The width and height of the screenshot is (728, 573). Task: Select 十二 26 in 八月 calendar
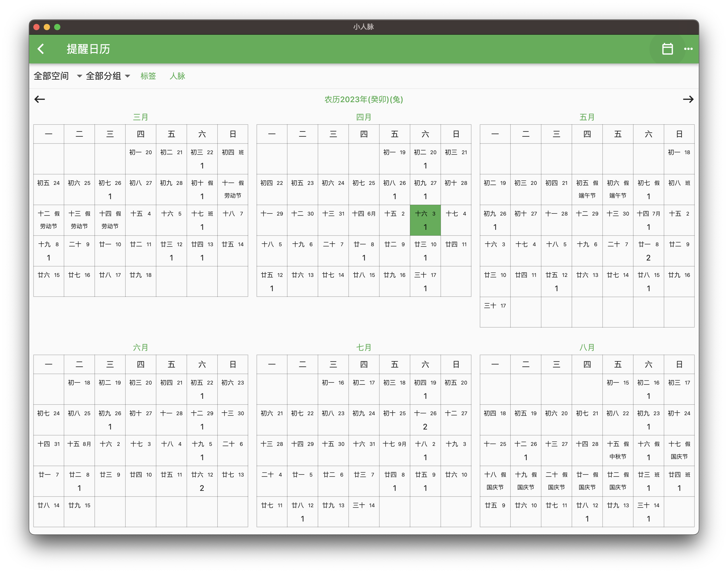point(526,451)
